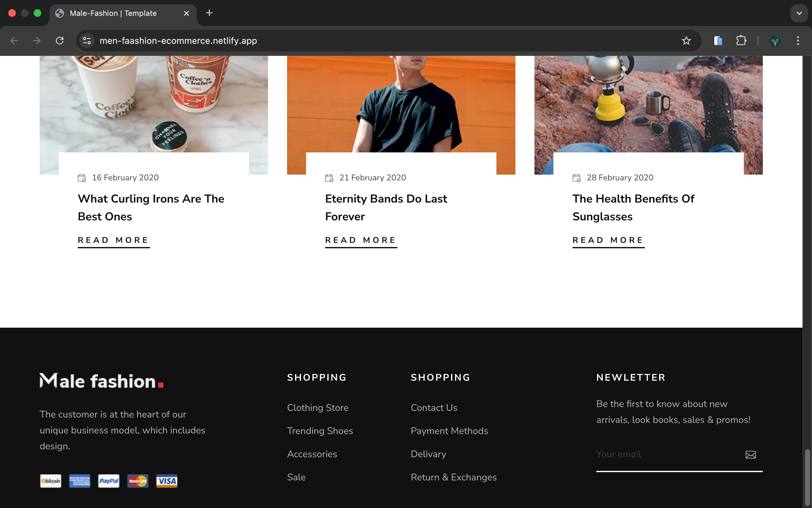The height and width of the screenshot is (508, 812).
Task: Select the Male-Fashion | Template tab
Action: (x=123, y=13)
